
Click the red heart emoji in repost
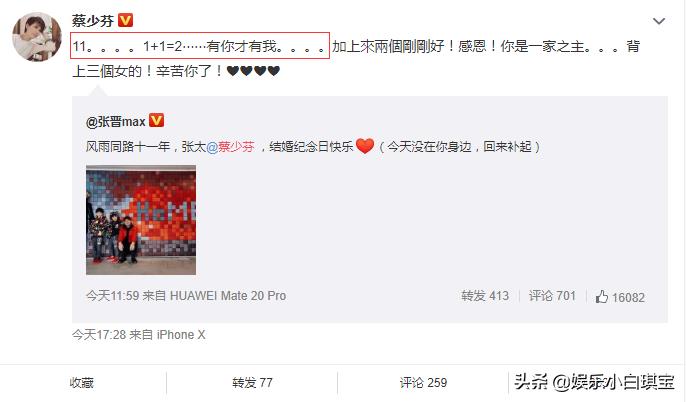click(x=364, y=146)
